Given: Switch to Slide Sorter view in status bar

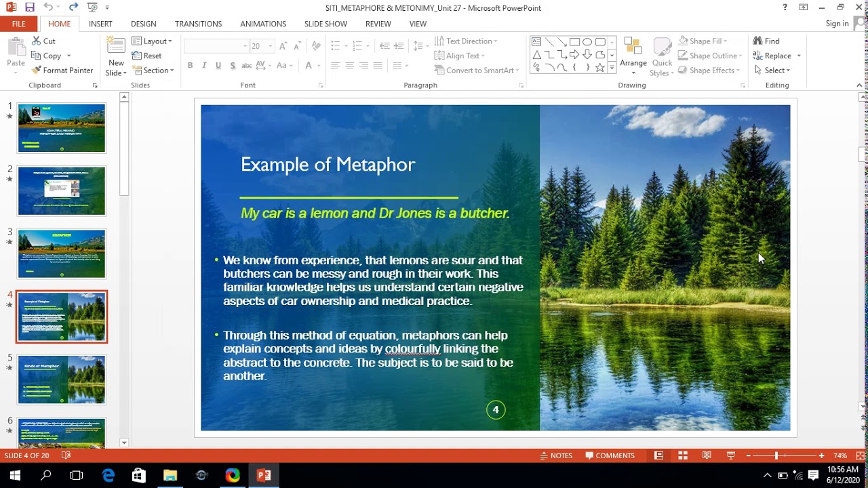Looking at the screenshot, I should (x=683, y=455).
